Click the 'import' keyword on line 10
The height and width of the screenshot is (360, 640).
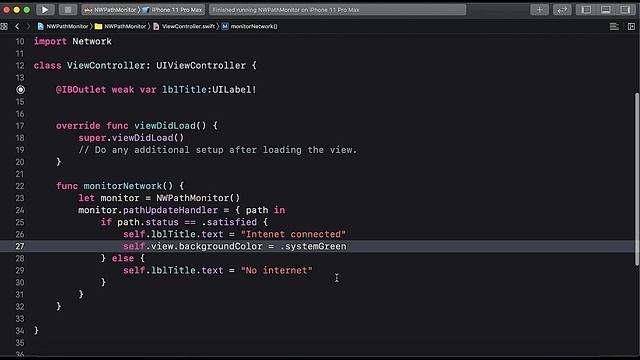[50, 42]
